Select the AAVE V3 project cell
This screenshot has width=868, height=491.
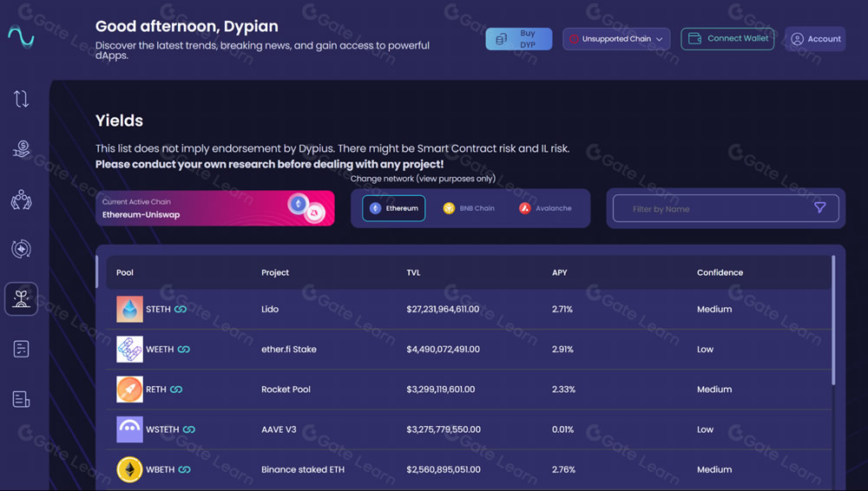[x=279, y=429]
